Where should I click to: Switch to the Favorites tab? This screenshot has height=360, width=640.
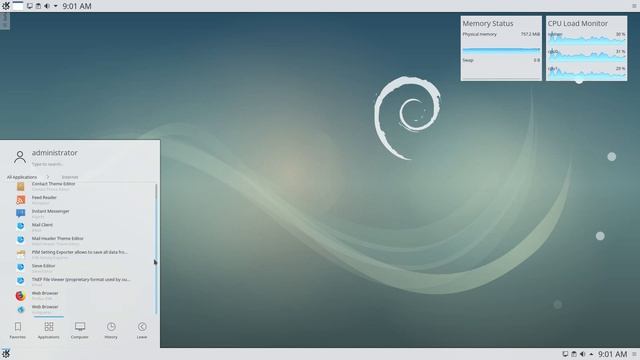click(x=18, y=331)
